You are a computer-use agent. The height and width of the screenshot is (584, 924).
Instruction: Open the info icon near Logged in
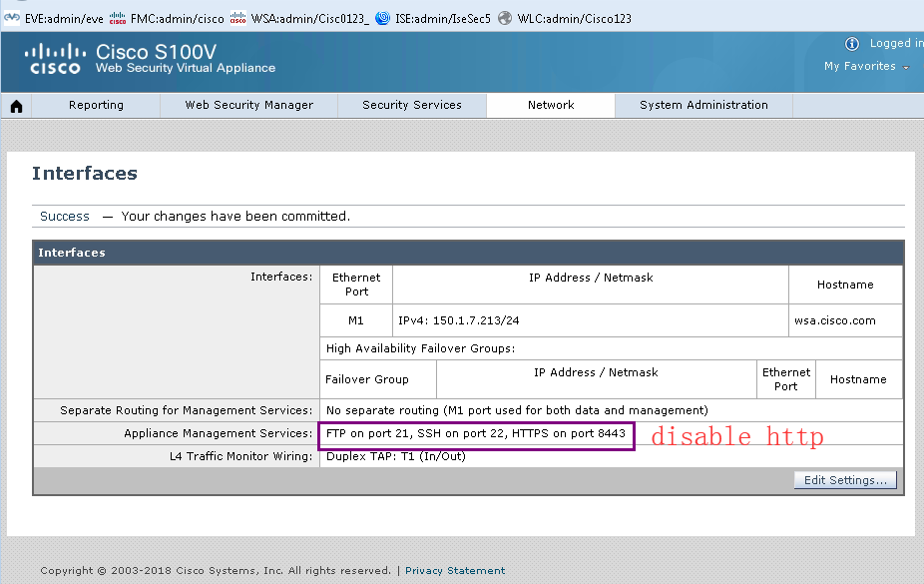[x=850, y=43]
